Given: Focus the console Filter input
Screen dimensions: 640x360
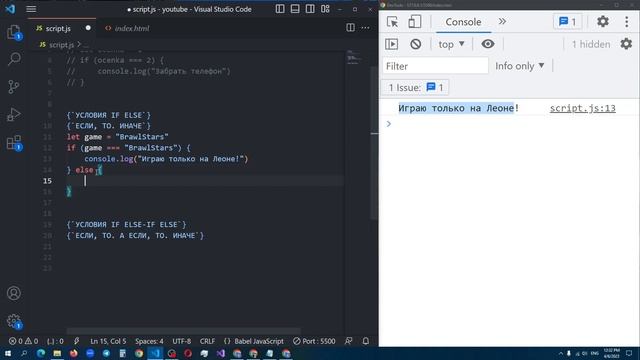Looking at the screenshot, I should pos(435,66).
